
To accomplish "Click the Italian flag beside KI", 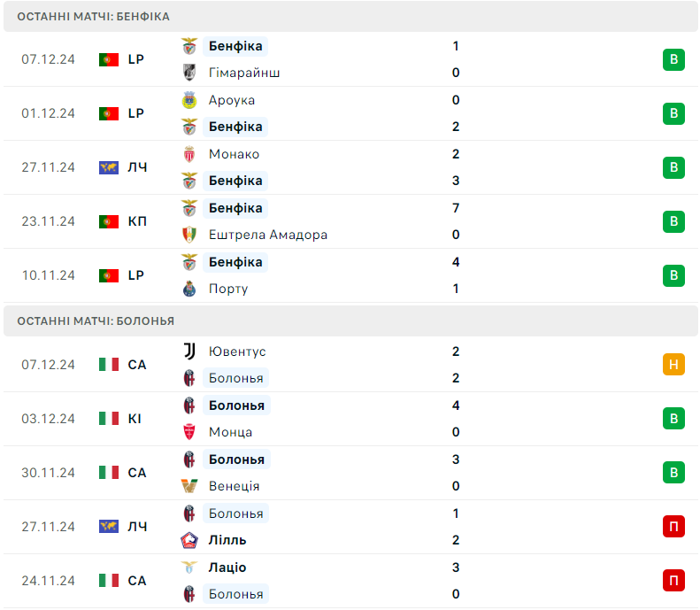I will [109, 419].
